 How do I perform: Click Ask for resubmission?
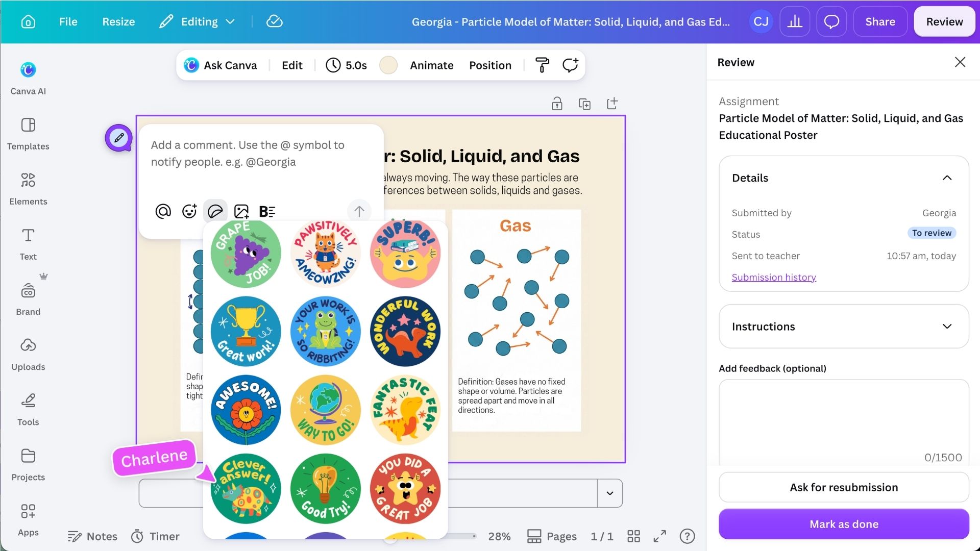click(844, 487)
